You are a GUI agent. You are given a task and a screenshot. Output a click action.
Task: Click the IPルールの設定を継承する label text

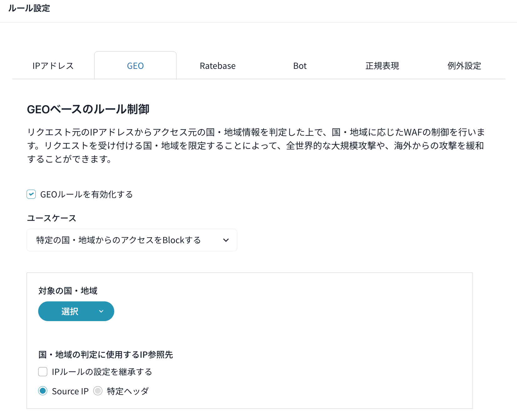click(x=102, y=372)
